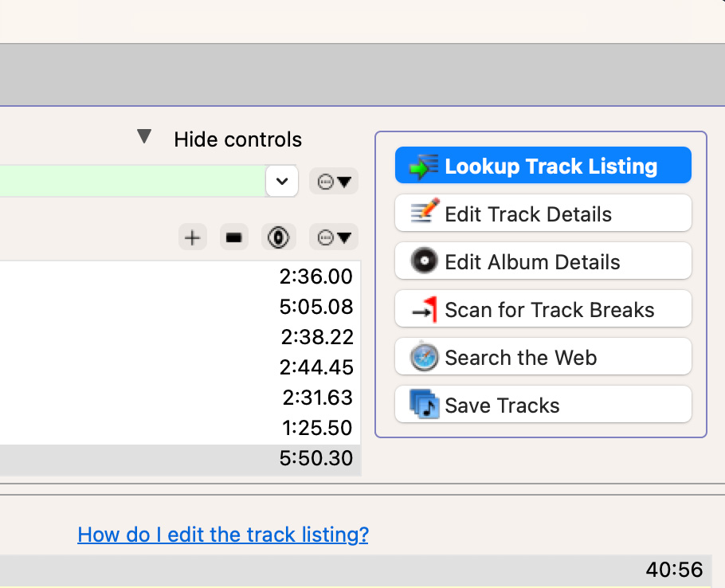
Task: Click in the green text input field
Action: pyautogui.click(x=127, y=182)
